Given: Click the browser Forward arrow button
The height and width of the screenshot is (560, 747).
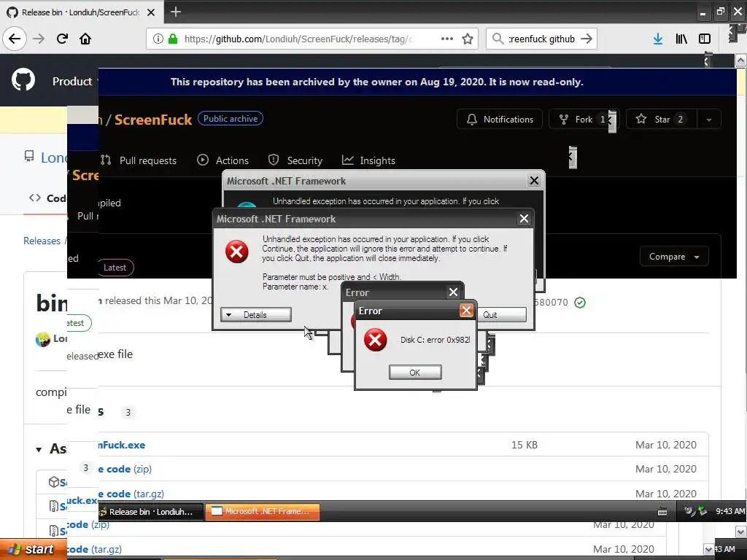Looking at the screenshot, I should click(x=39, y=39).
